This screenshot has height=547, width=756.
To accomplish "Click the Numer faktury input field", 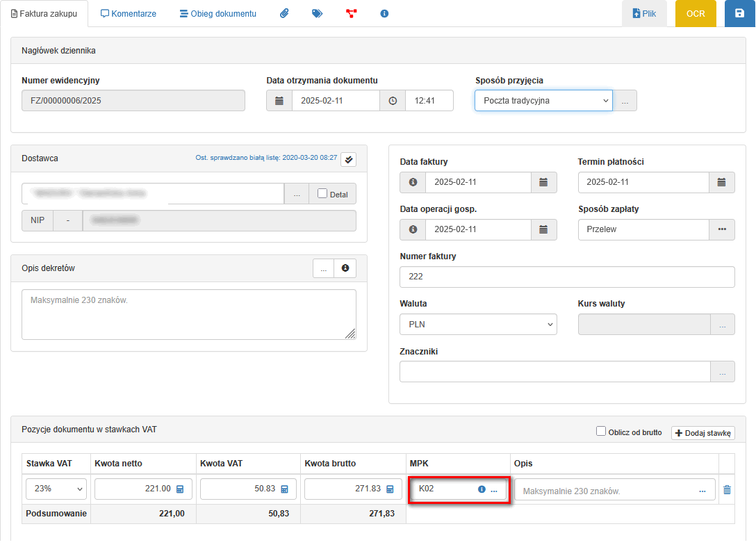I will point(567,277).
